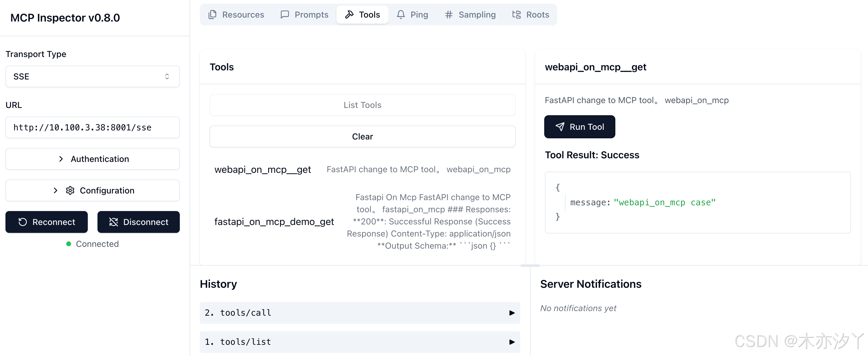The width and height of the screenshot is (868, 356).
Task: Click the circular arrow Reconnect icon
Action: click(22, 222)
